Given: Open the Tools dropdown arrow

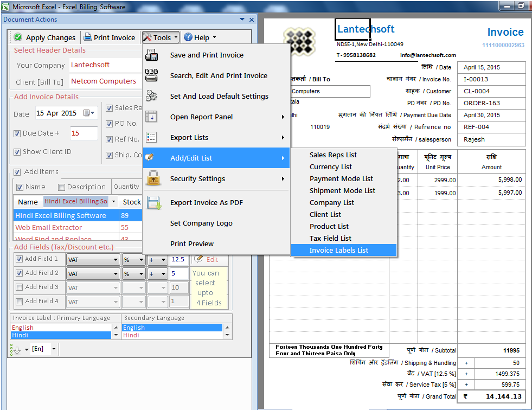Looking at the screenshot, I should [176, 37].
